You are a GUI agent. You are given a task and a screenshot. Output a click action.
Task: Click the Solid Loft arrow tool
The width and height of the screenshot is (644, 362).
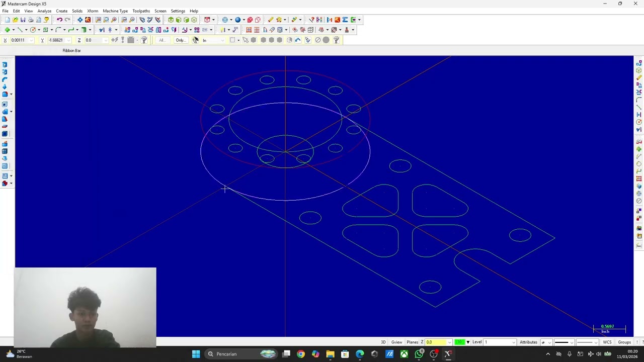pyautogui.click(x=5, y=86)
